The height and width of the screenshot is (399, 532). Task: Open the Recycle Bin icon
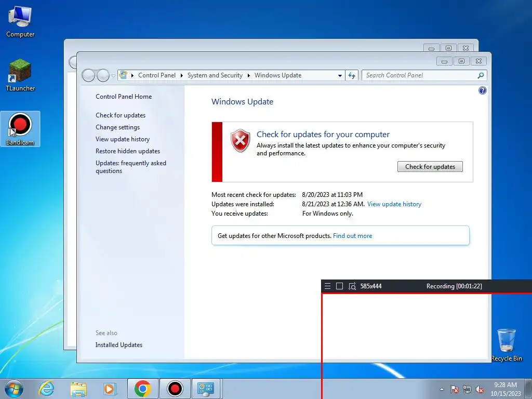[507, 345]
